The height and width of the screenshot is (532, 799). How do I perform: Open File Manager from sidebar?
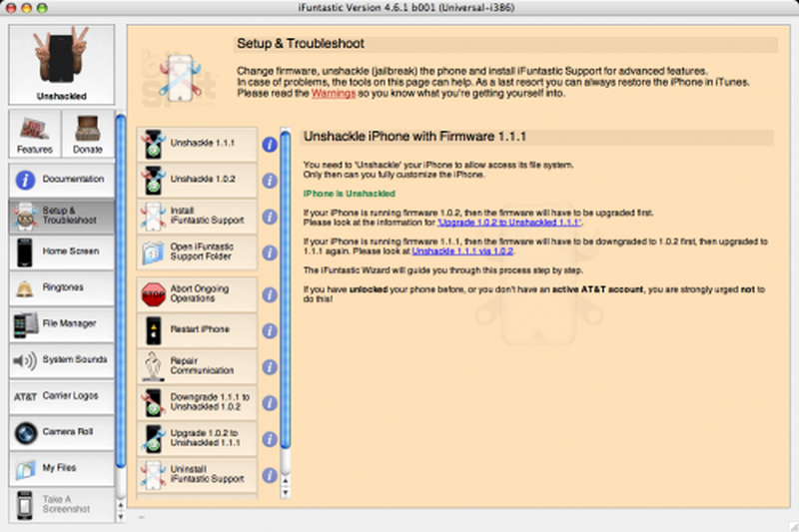tap(61, 324)
